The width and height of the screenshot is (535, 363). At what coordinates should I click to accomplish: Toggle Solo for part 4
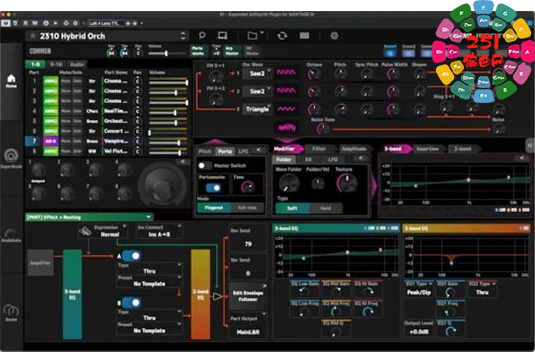(78, 111)
